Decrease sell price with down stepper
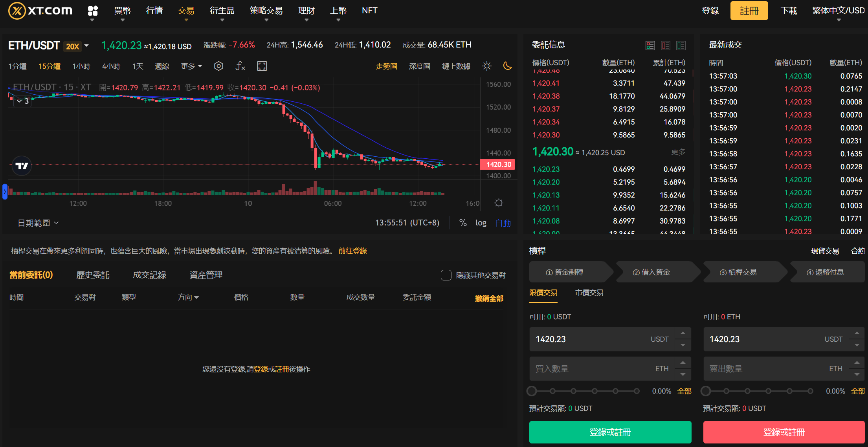 point(857,345)
